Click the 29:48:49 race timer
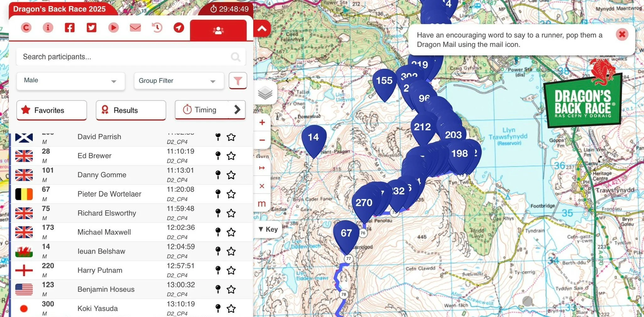 click(x=230, y=9)
